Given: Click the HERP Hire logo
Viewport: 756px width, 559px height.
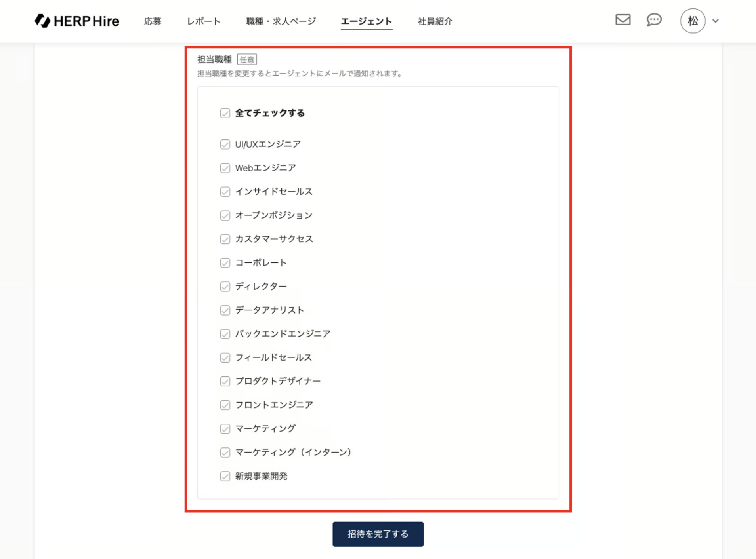Looking at the screenshot, I should point(77,21).
